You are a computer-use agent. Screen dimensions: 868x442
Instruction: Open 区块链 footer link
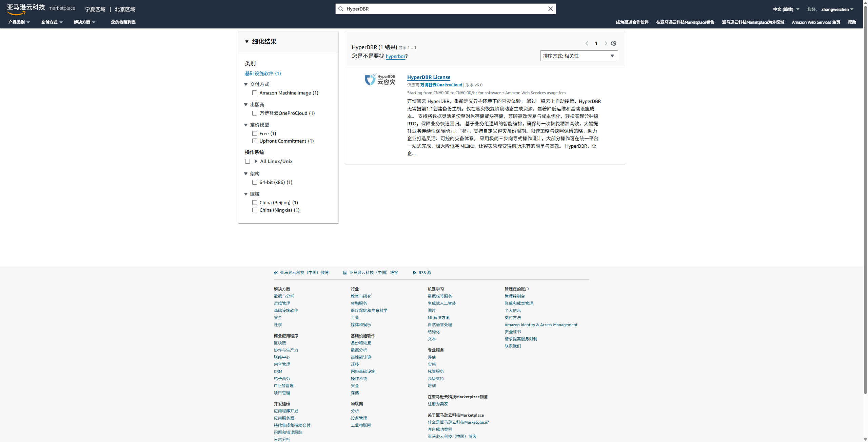(280, 343)
